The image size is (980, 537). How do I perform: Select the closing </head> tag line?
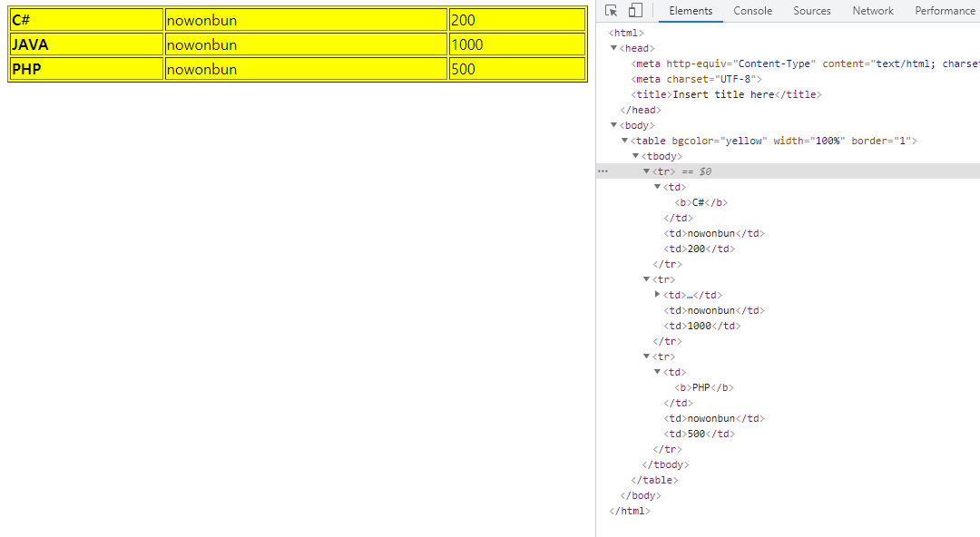[640, 110]
